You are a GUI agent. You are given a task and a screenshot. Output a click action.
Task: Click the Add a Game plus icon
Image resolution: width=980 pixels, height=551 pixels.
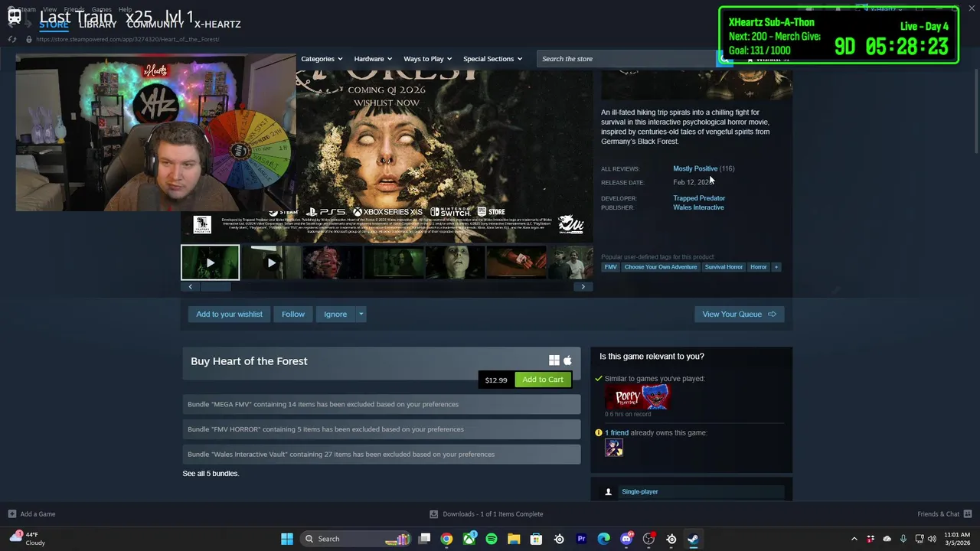[12, 514]
